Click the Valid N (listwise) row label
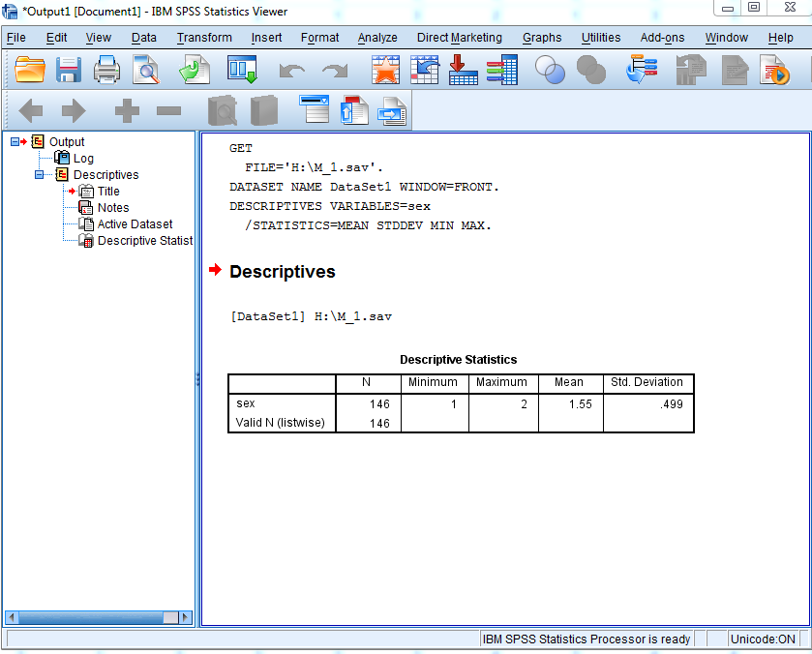812x654 pixels. [280, 423]
